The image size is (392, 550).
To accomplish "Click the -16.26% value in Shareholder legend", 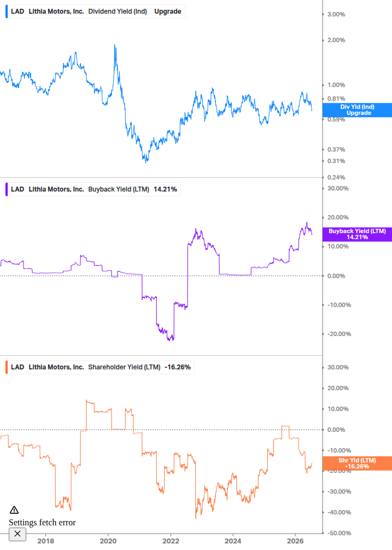I will pos(178,367).
